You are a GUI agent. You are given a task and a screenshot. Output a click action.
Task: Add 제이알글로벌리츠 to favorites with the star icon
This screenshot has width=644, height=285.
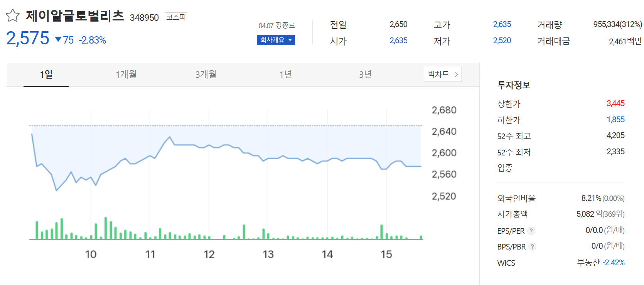13,15
